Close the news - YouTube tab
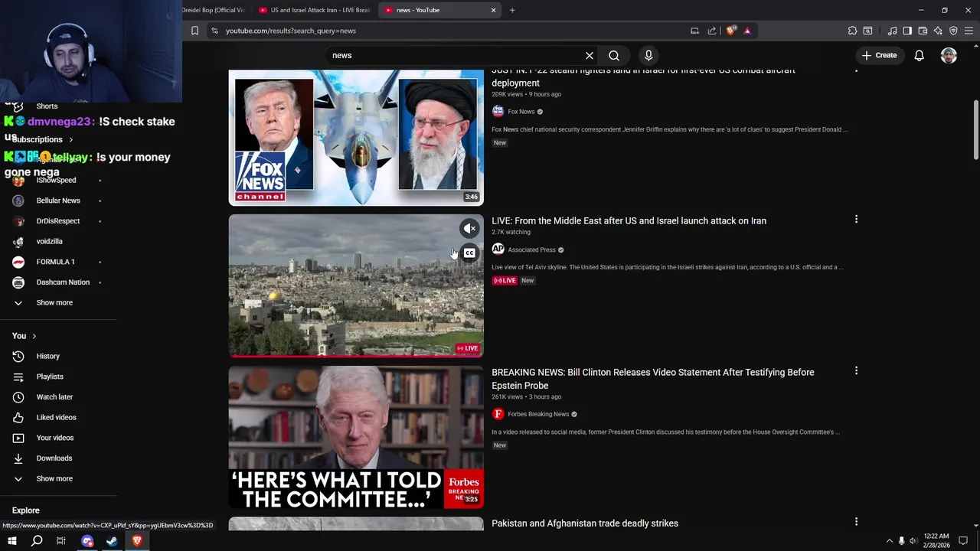This screenshot has height=551, width=980. coord(493,10)
